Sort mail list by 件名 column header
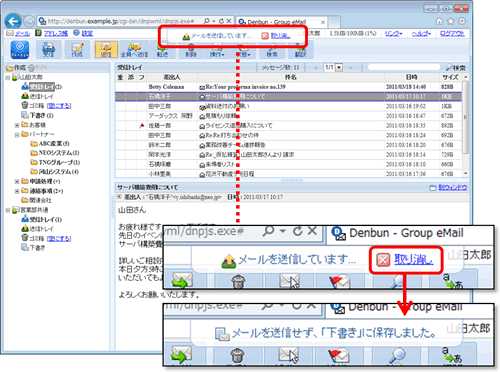Image resolution: width=500 pixels, height=372 pixels. pos(291,77)
